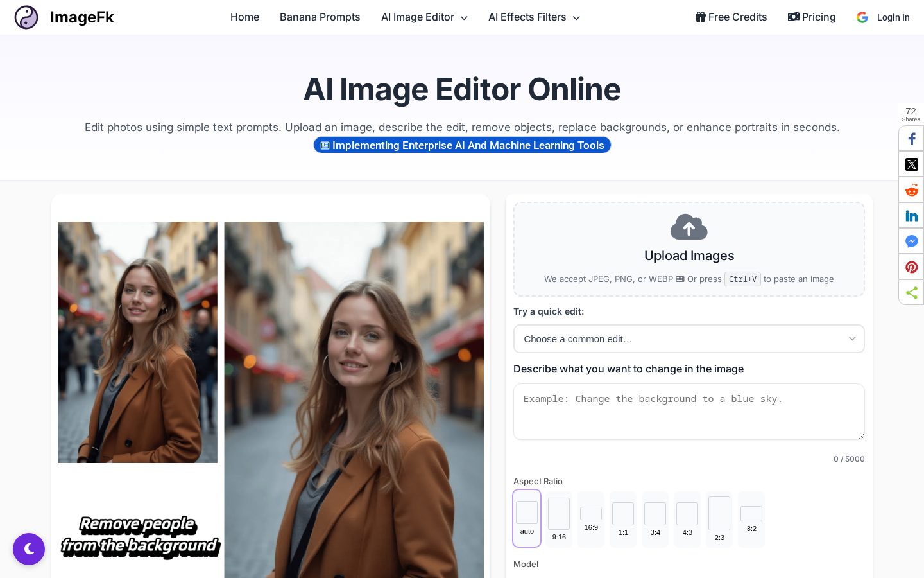Select the auto aspect ratio

tap(527, 518)
